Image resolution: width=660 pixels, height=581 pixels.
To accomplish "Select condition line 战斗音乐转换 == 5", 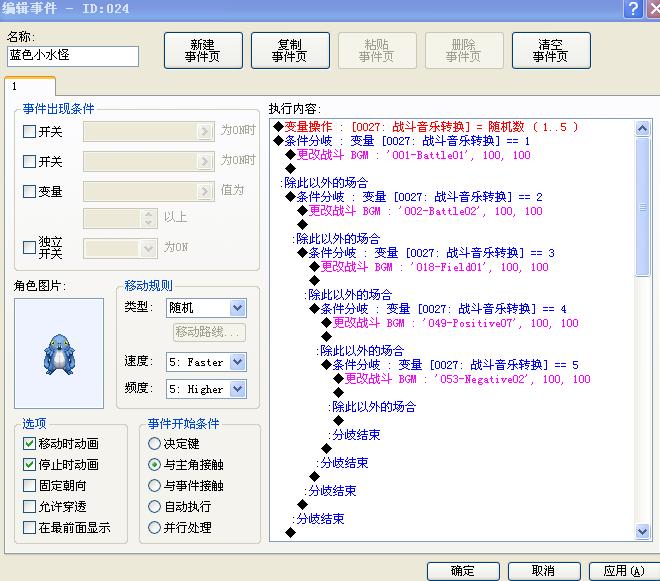I will 450,365.
